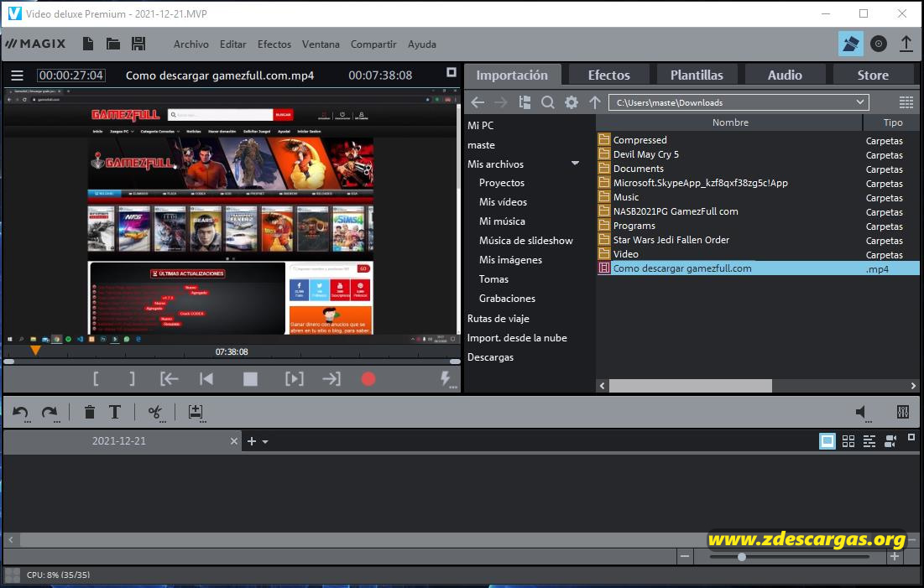Switch to scene overview grid mode
The height and width of the screenshot is (588, 924).
(848, 440)
